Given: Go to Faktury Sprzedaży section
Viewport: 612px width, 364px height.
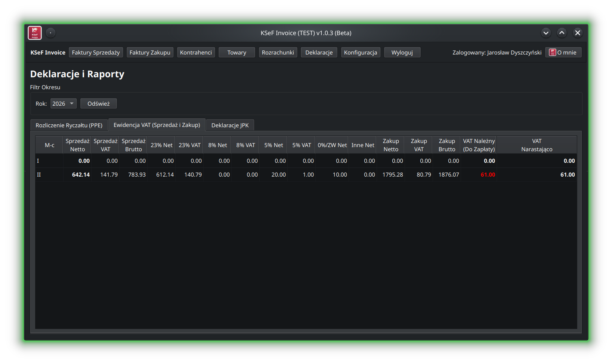Looking at the screenshot, I should click(96, 53).
